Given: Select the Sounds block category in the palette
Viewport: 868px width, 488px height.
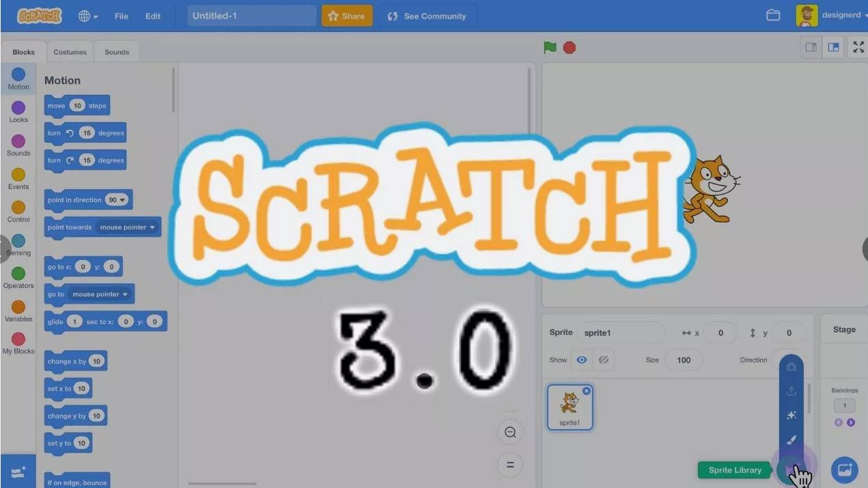Looking at the screenshot, I should click(x=18, y=145).
